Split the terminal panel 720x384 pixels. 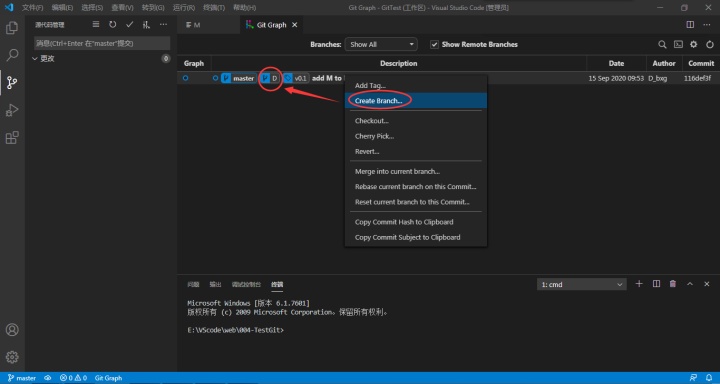pyautogui.click(x=656, y=284)
